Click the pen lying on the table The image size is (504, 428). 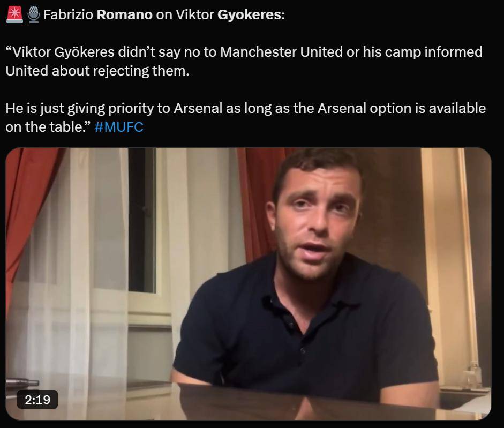(22, 382)
